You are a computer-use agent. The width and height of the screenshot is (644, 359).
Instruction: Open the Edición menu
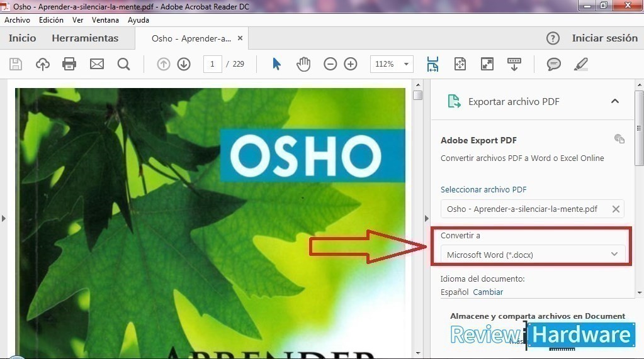[x=51, y=20]
